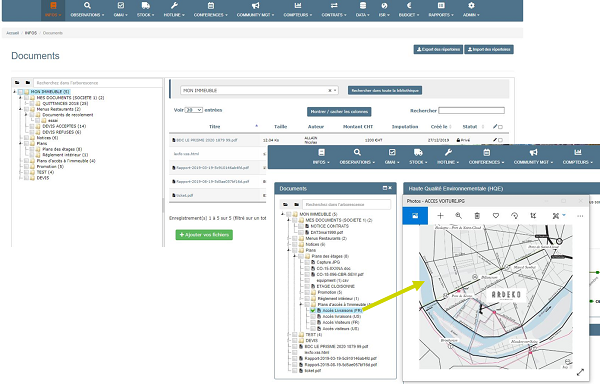Click the Créé le column header
This screenshot has width=600, height=384.
coord(439,127)
